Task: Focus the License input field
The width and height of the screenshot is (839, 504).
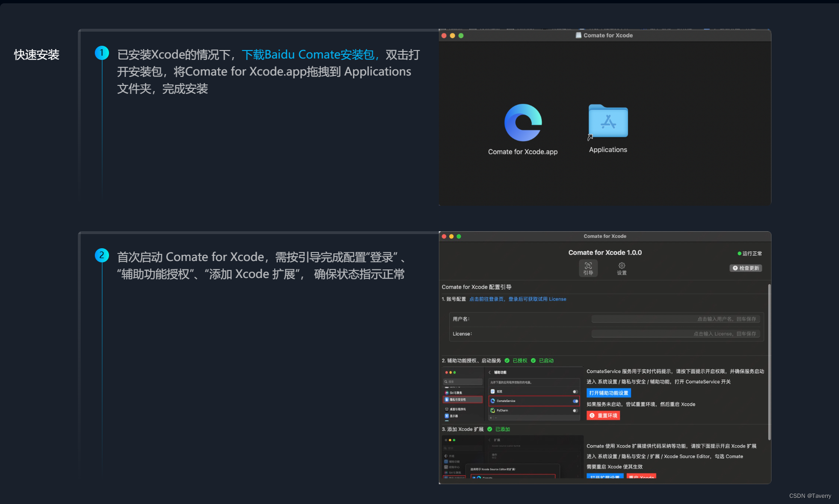Action: click(676, 334)
